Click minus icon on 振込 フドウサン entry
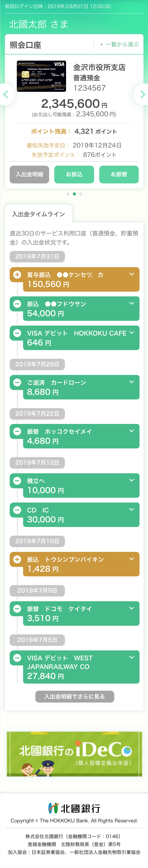The height and width of the screenshot is (868, 148). [17, 304]
